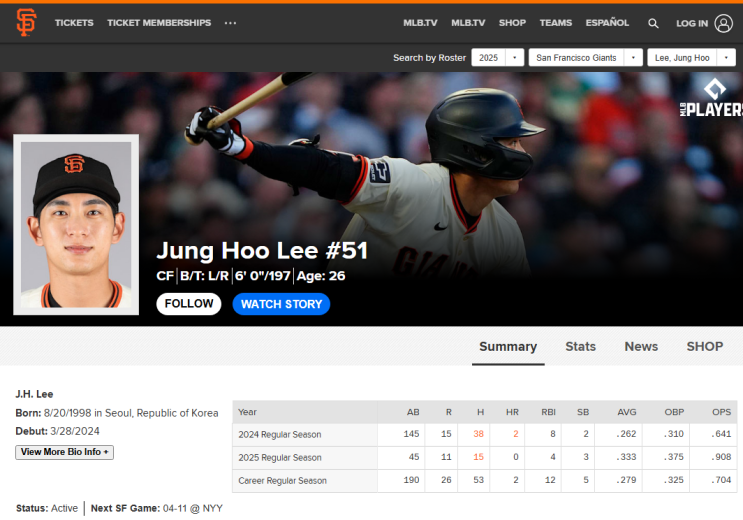Switch language with ESPAÑOL link
The image size is (743, 520).
(x=607, y=23)
